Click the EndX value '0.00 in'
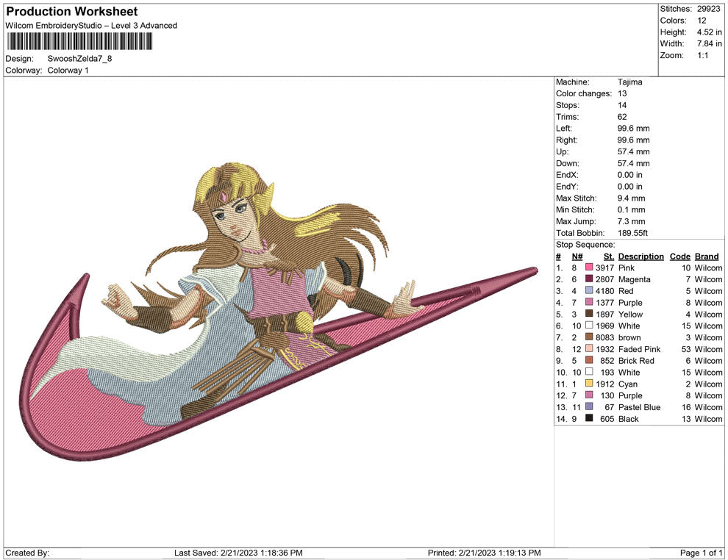The width and height of the screenshot is (728, 560). pyautogui.click(x=630, y=175)
